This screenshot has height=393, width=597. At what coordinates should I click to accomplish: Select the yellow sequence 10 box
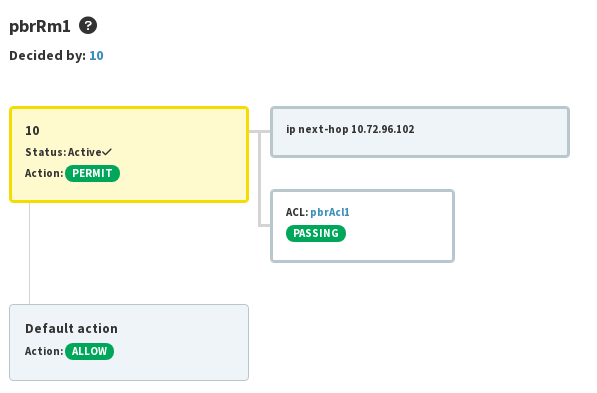click(x=129, y=154)
